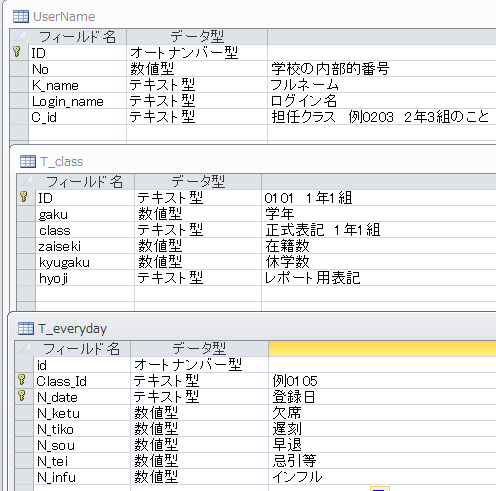Viewport: 496px width, 491px height.
Task: Open data type cell for N_ketu field
Action: tap(199, 413)
